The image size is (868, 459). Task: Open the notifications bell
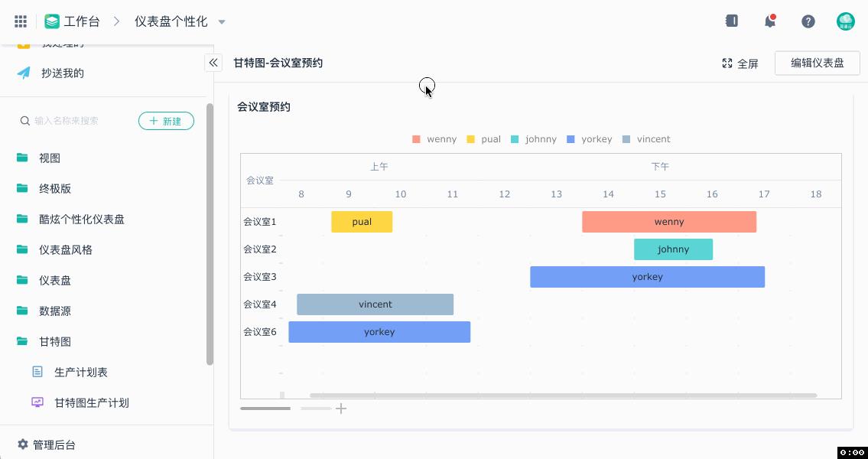click(x=769, y=21)
